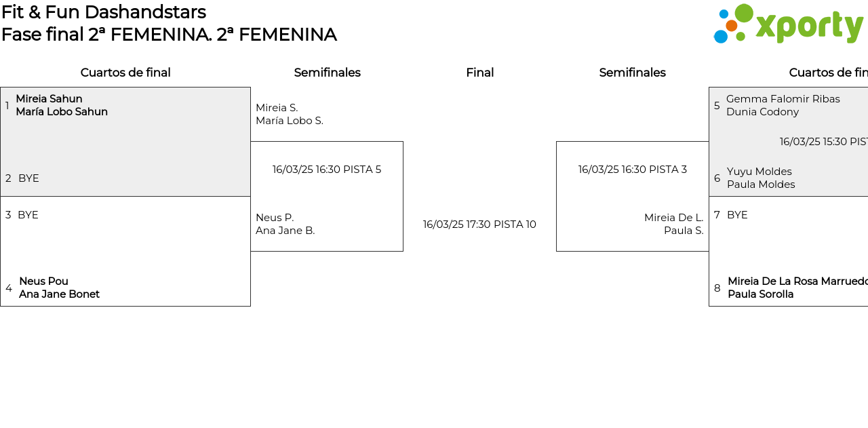Open the Gemma Falomir Ribas team entry
Screen dimensions: 868x428
[783, 105]
